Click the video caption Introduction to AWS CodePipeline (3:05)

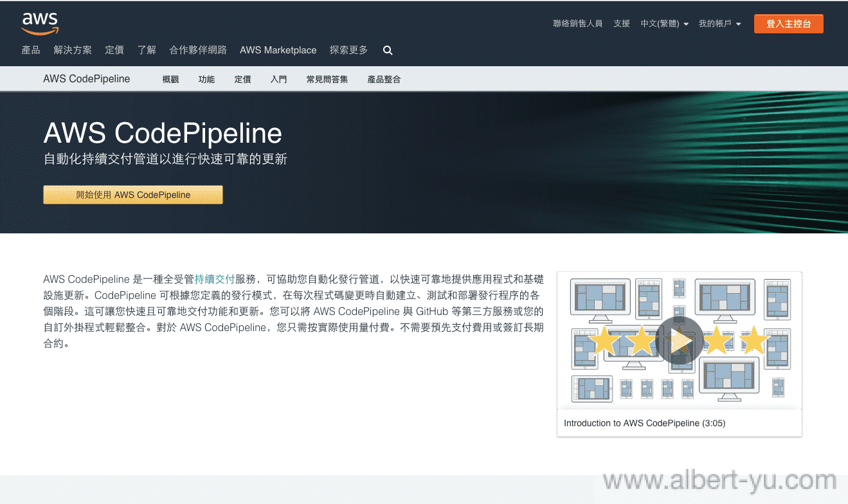[x=644, y=423]
